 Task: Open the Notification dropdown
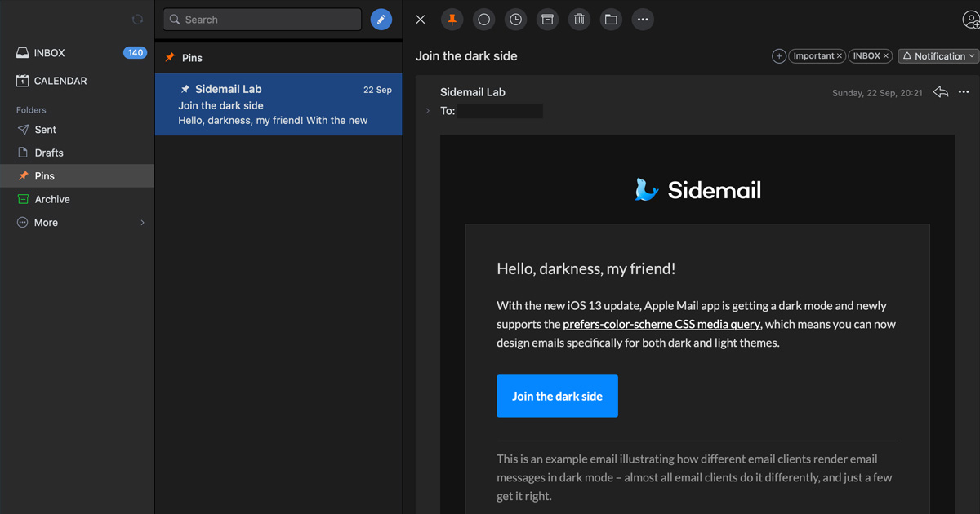click(939, 56)
